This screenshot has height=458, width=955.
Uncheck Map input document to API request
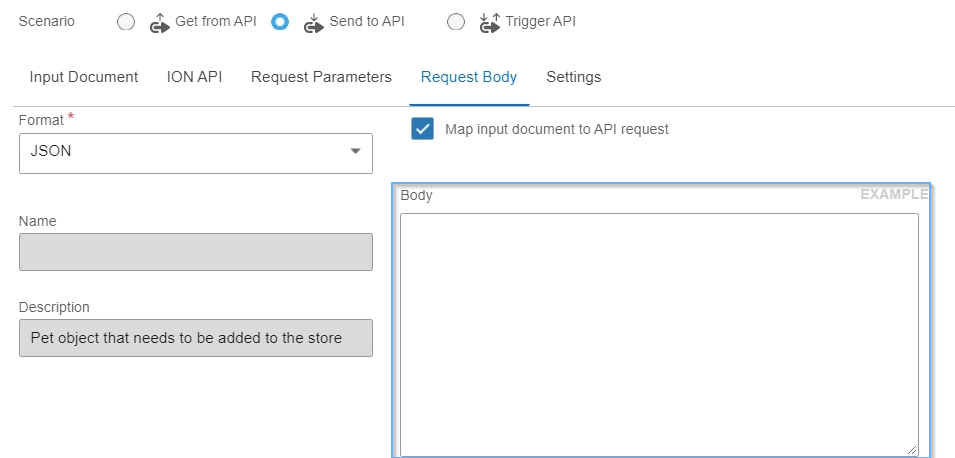pos(422,129)
